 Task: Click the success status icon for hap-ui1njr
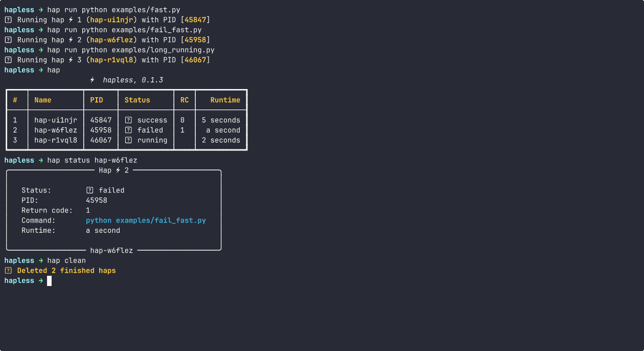point(128,120)
